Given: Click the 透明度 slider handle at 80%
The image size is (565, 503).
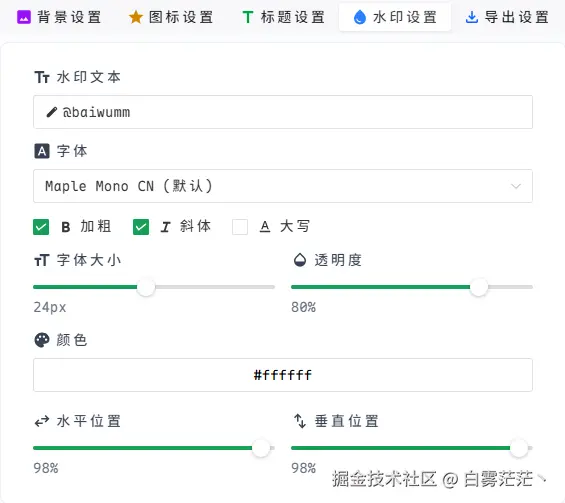Looking at the screenshot, I should click(479, 287).
